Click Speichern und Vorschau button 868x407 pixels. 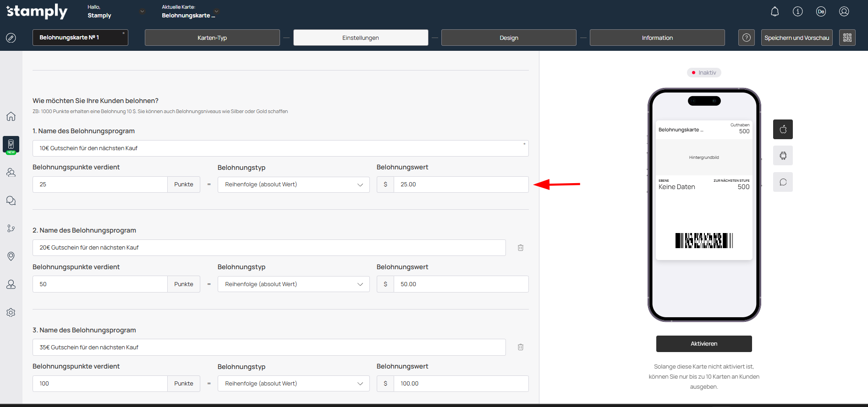(797, 38)
